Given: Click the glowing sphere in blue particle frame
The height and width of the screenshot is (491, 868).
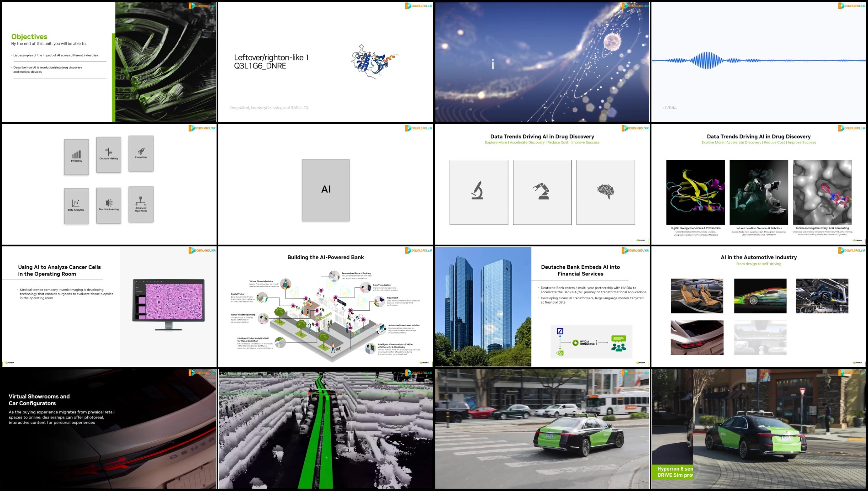Looking at the screenshot, I should [613, 42].
